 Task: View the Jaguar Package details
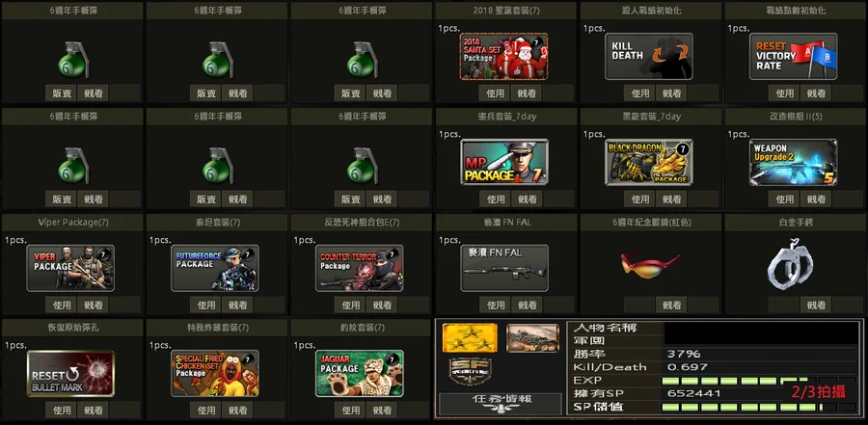point(382,410)
